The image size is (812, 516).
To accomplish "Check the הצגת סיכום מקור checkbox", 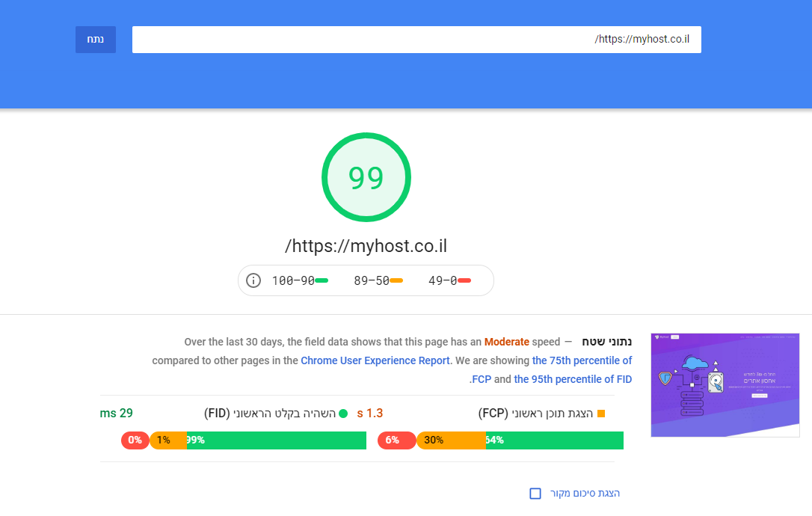I will [535, 494].
